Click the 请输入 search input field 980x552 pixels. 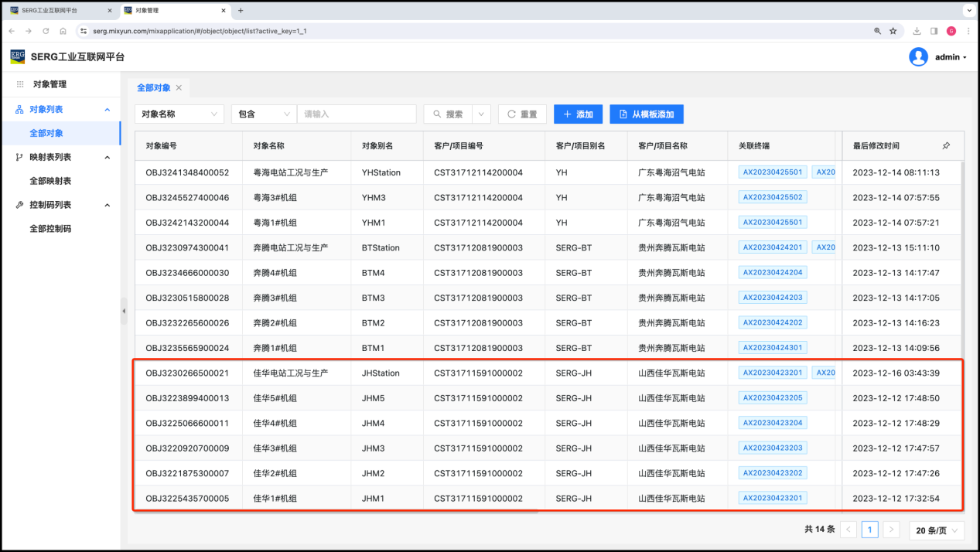[356, 114]
